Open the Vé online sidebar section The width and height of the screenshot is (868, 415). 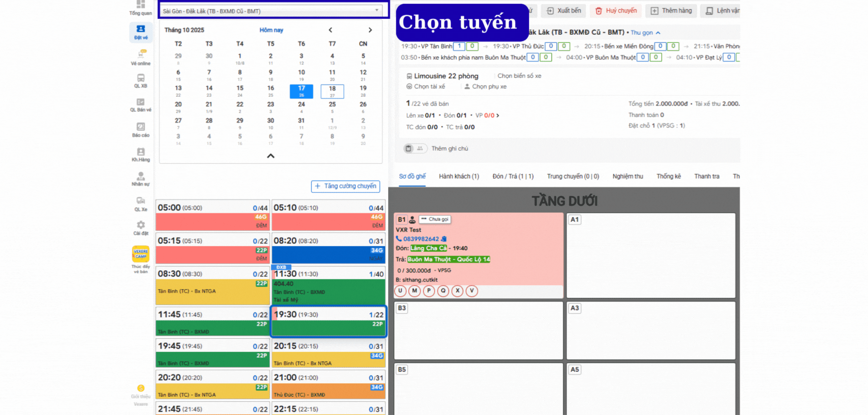(x=141, y=57)
